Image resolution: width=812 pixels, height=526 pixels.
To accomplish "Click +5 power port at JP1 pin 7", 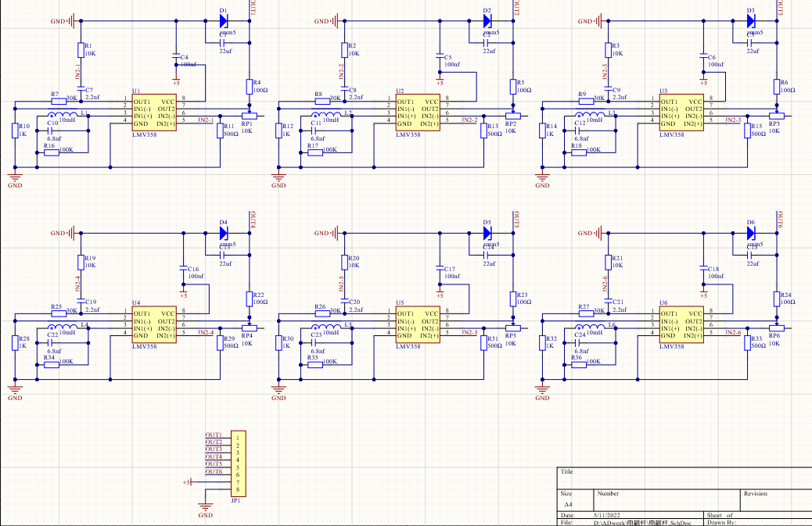I will [x=188, y=482].
